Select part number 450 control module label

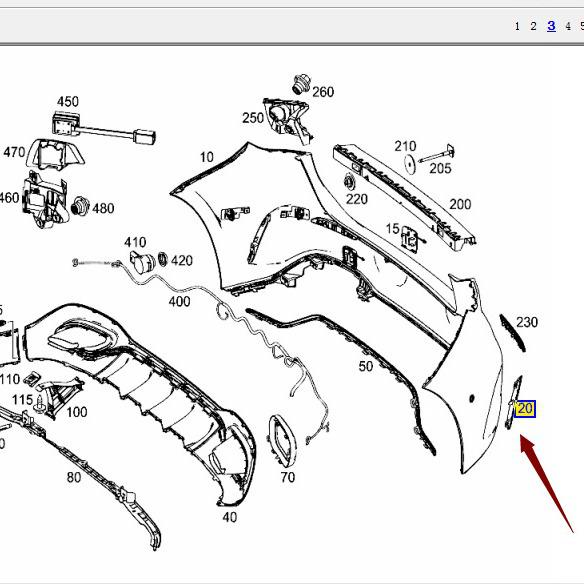tap(68, 101)
